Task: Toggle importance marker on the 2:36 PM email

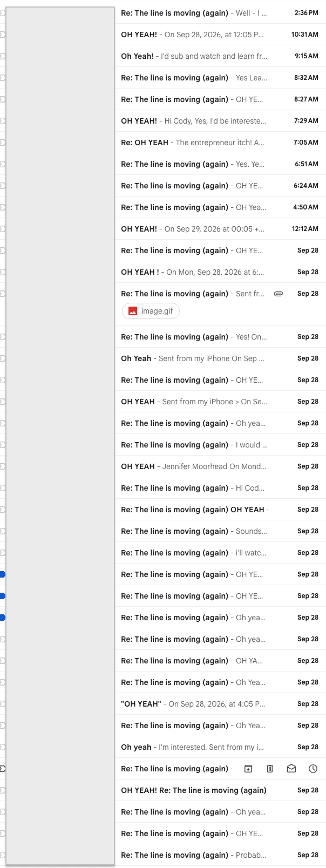Action: pyautogui.click(x=2, y=13)
